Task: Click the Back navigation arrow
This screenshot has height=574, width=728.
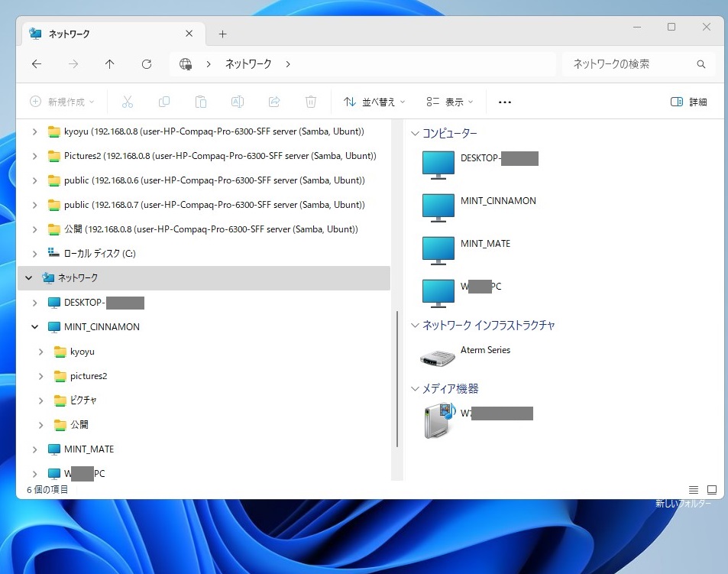Action: [x=37, y=64]
